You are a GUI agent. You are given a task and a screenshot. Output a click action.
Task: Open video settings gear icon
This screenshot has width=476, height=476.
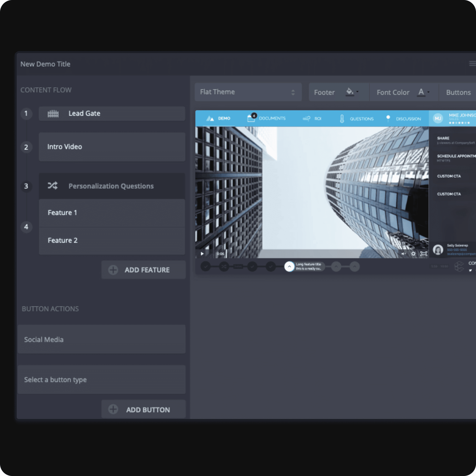coord(413,254)
